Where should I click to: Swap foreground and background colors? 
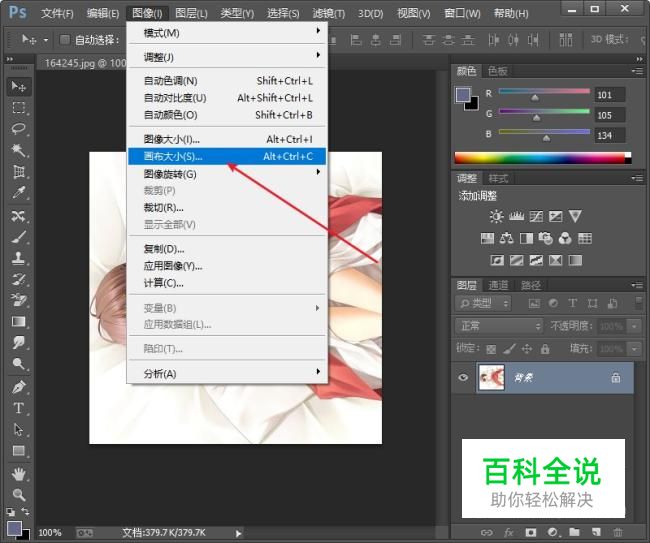pyautogui.click(x=25, y=511)
